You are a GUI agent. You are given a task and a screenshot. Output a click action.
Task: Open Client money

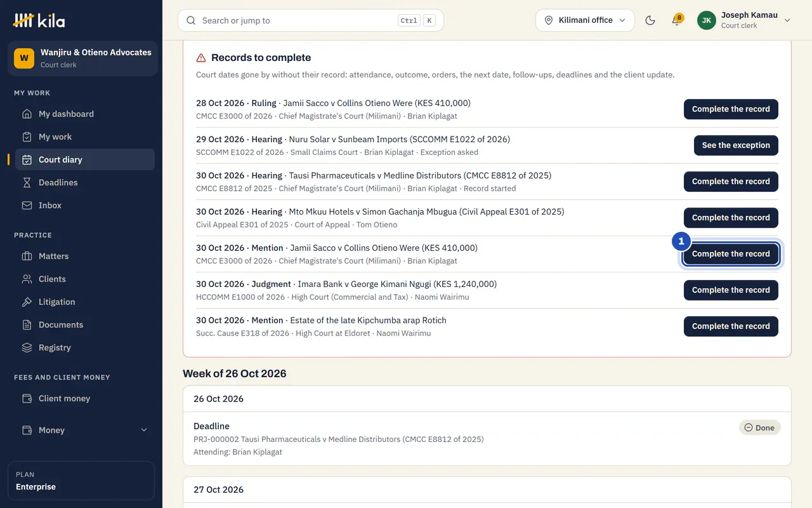point(85,398)
